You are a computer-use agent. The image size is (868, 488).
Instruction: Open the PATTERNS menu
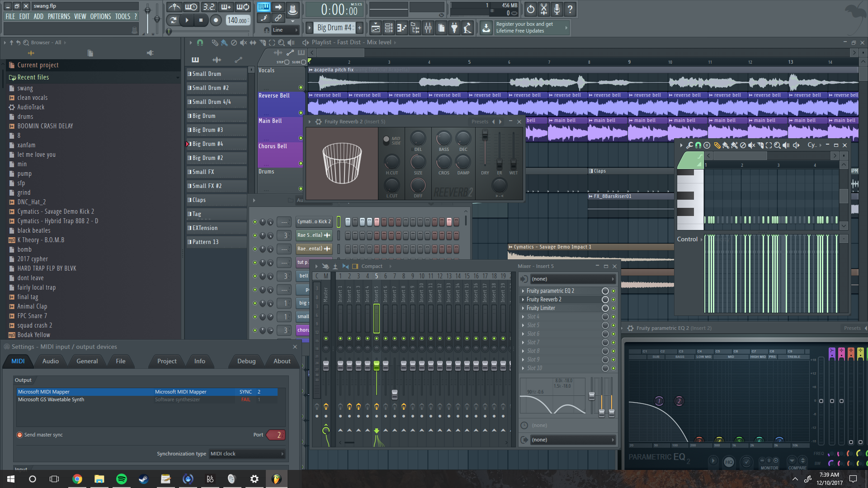(59, 16)
